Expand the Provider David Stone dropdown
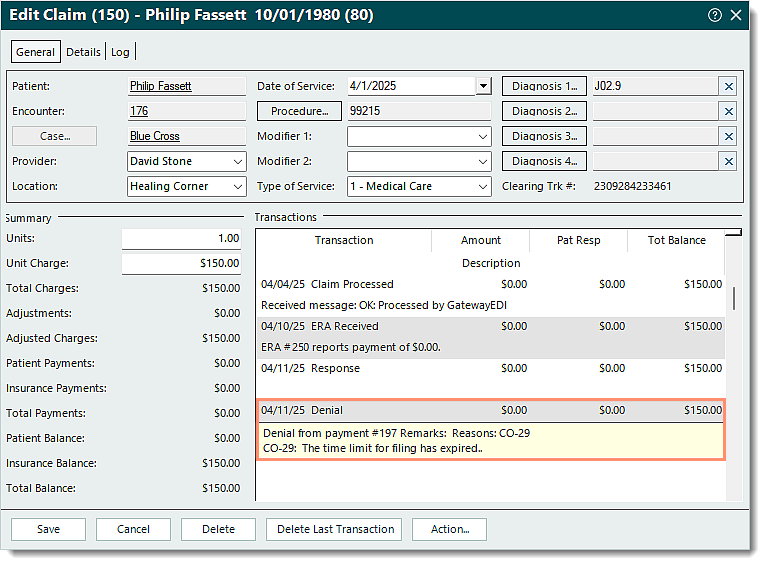The image size is (765, 565). [238, 161]
